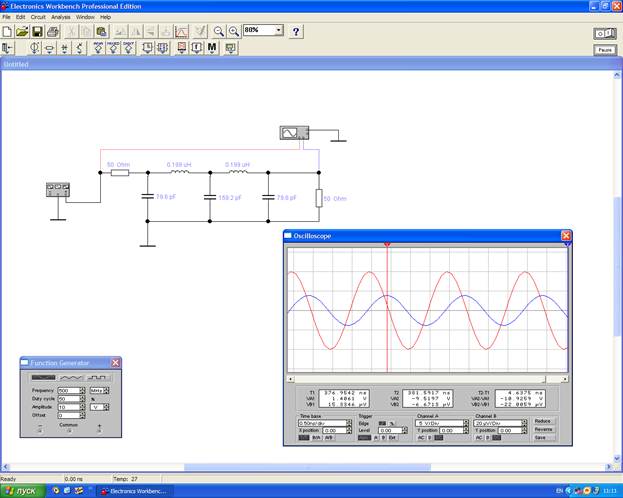
Task: Click the Open file toolbar icon
Action: pyautogui.click(x=22, y=32)
